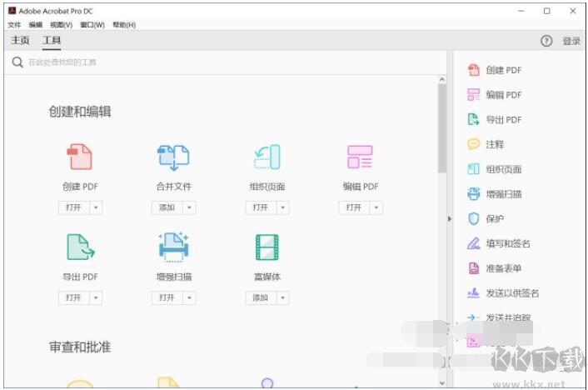This screenshot has width=588, height=390.
Task: Click the 发送以供签名 signature icon
Action: click(x=474, y=292)
